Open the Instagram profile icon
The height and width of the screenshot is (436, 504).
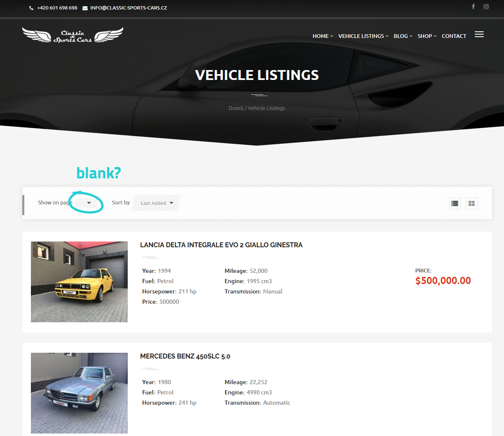pos(486,7)
